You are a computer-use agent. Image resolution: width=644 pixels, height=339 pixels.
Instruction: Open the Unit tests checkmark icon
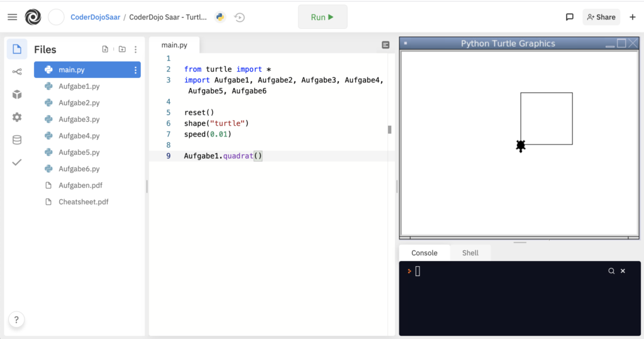tap(17, 162)
